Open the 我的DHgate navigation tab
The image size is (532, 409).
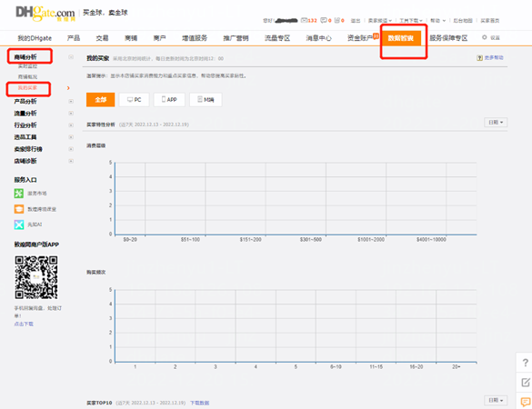tap(35, 38)
